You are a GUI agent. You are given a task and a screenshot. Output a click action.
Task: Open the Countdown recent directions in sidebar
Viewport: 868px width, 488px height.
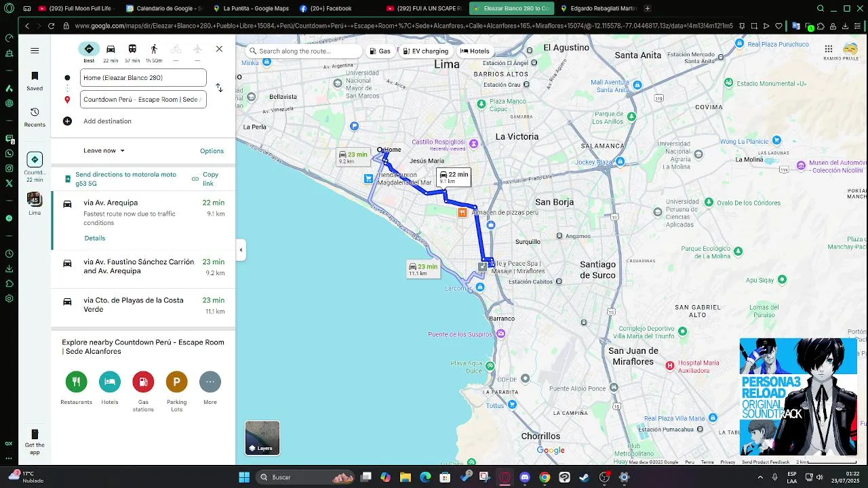coord(35,167)
